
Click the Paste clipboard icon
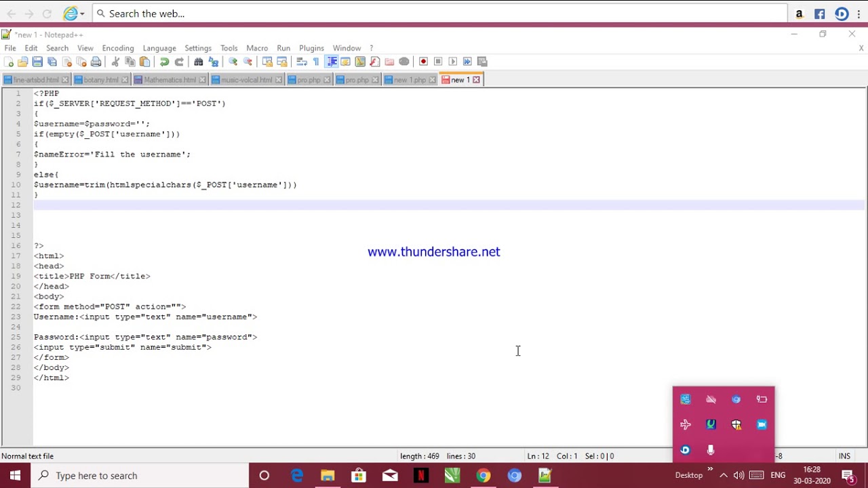tap(144, 62)
